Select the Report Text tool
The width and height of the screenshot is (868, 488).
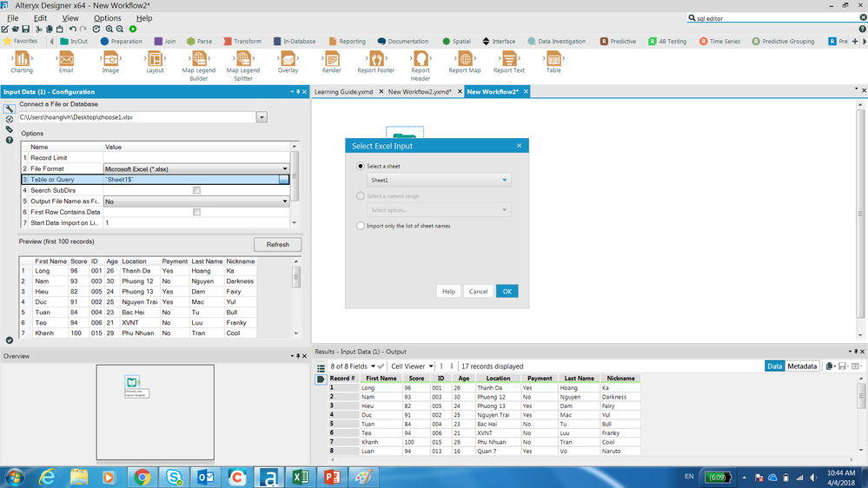pyautogui.click(x=509, y=59)
